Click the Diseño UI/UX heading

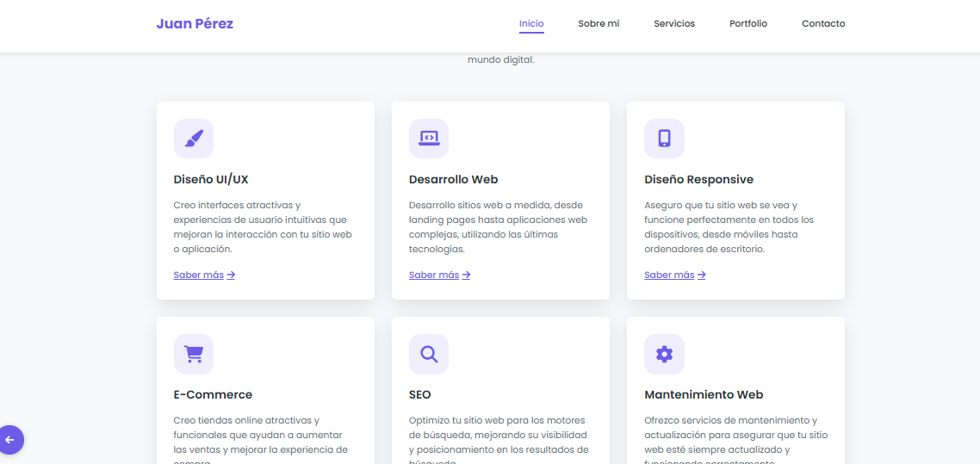(211, 180)
